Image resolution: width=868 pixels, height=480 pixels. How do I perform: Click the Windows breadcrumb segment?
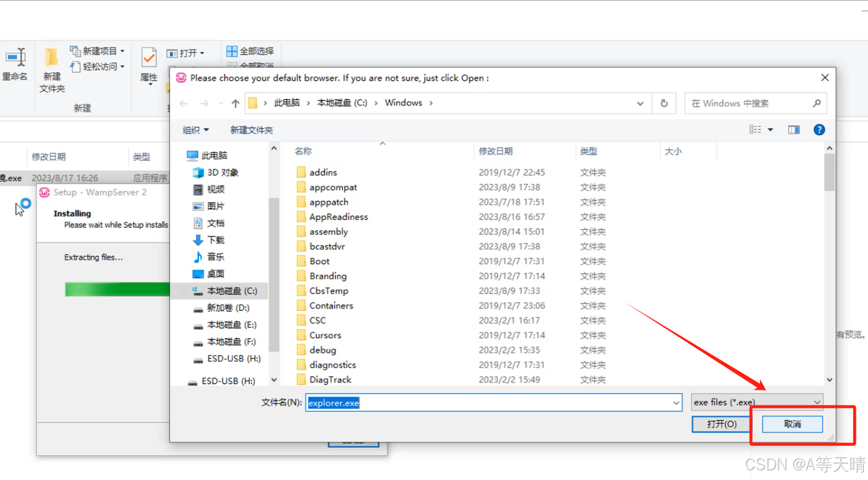[403, 103]
